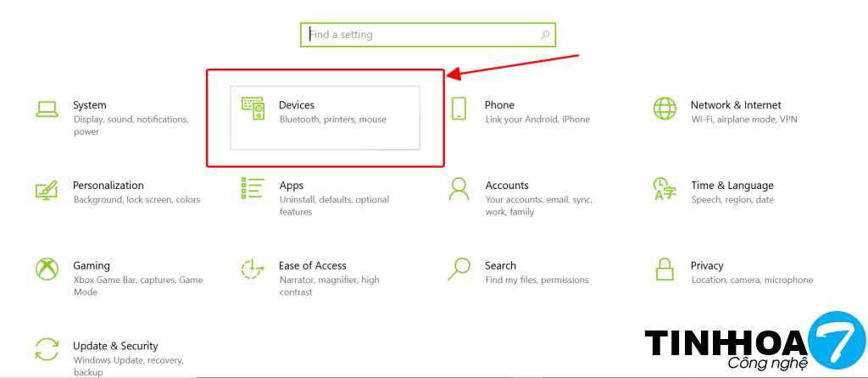Click the Devices keyboard and speaker icon
Viewport: 868px width, 378px height.
(253, 108)
